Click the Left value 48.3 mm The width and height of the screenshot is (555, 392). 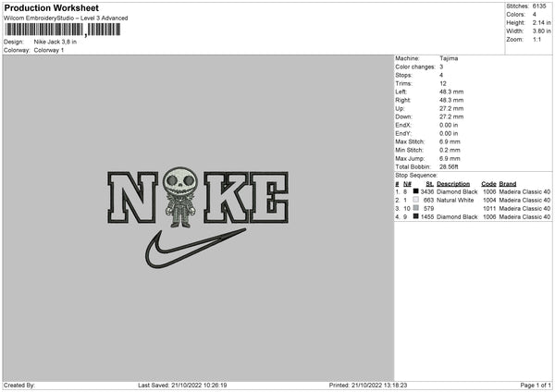(451, 92)
